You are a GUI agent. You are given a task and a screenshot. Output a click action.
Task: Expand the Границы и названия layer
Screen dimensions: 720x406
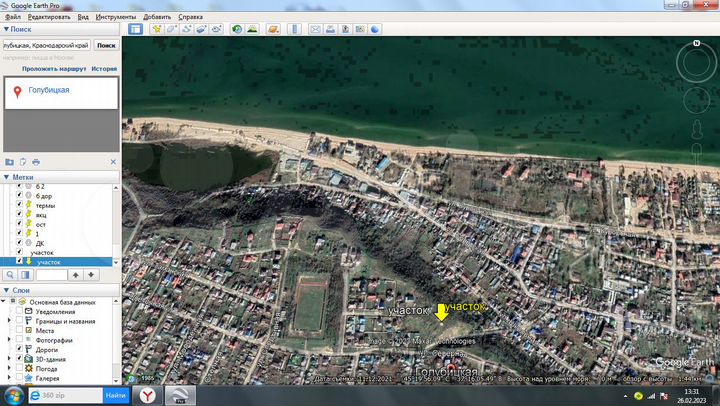[11, 321]
